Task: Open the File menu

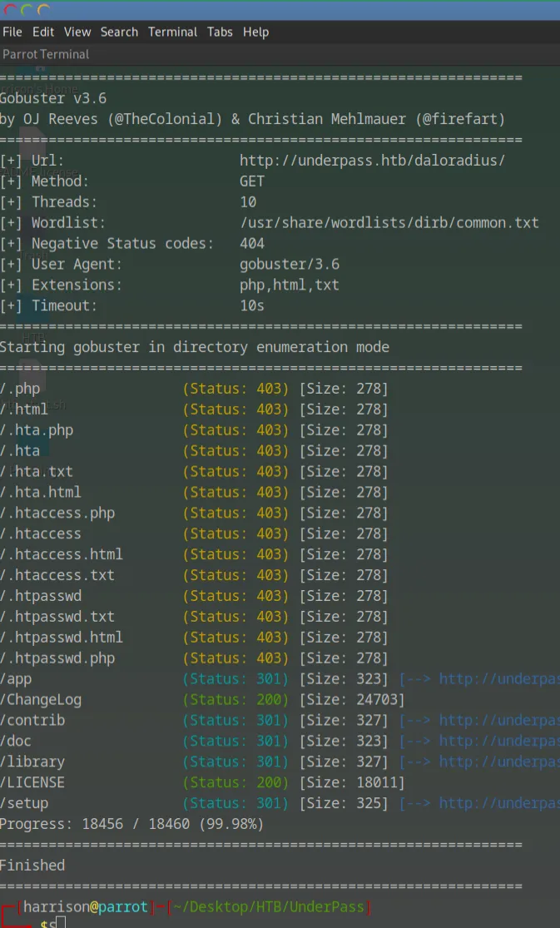Action: [12, 32]
